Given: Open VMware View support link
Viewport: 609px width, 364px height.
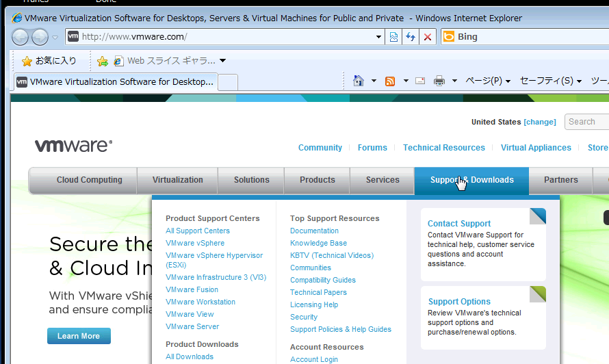Looking at the screenshot, I should point(190,314).
